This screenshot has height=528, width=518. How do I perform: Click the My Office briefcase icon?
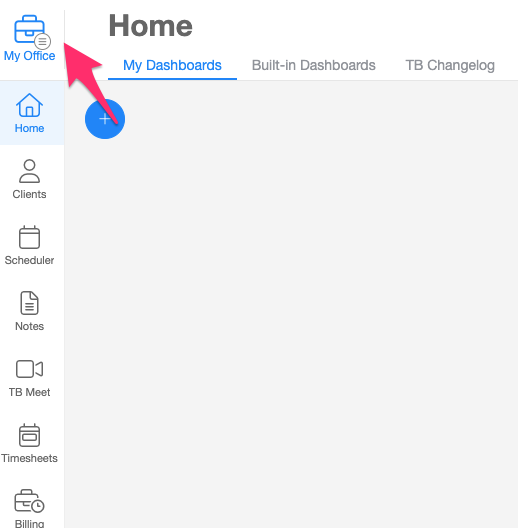click(x=29, y=29)
